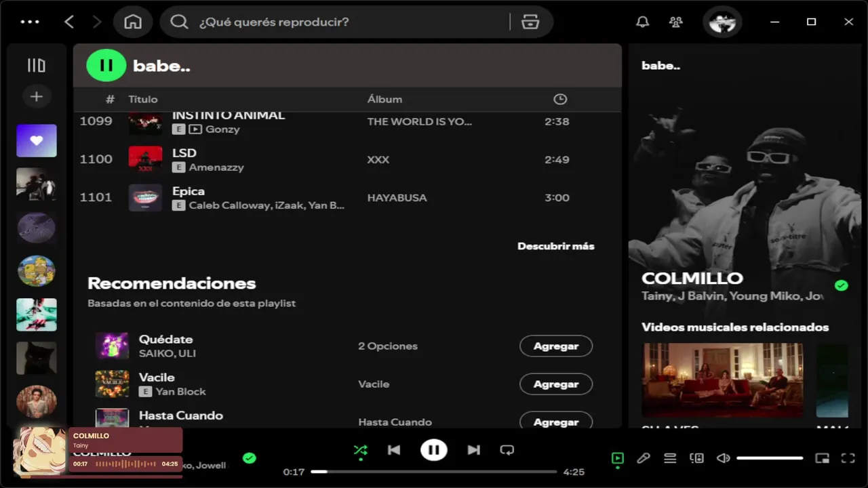Open the friend activity icon
868x488 pixels.
click(x=675, y=22)
